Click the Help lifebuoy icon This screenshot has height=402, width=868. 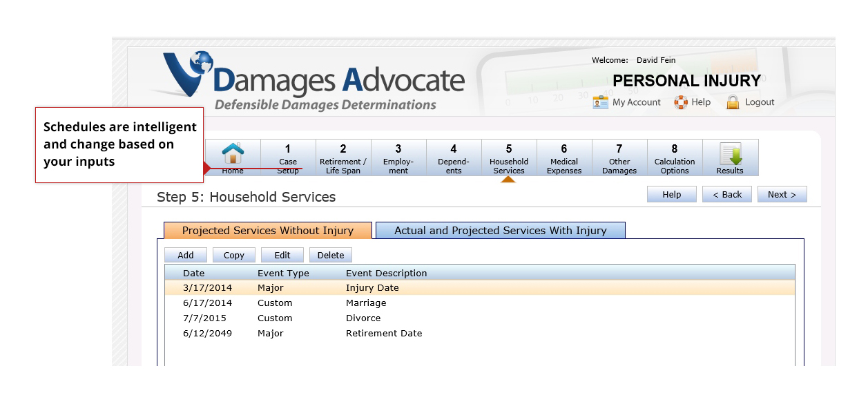click(681, 102)
